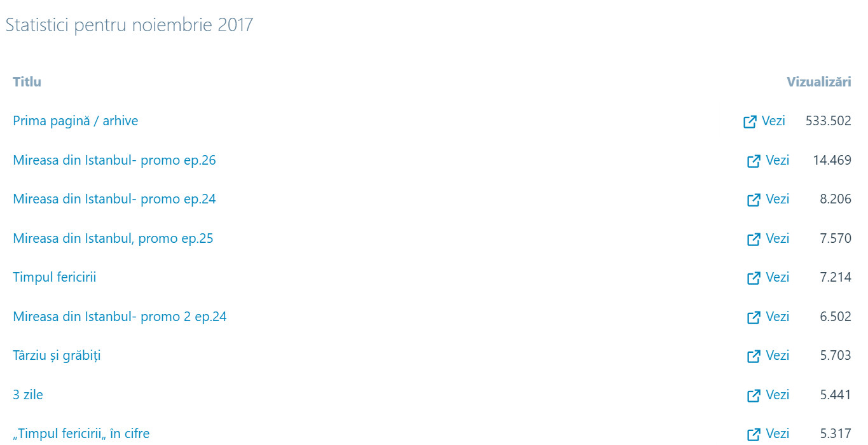Open the Timpul fericirii post title

click(55, 277)
